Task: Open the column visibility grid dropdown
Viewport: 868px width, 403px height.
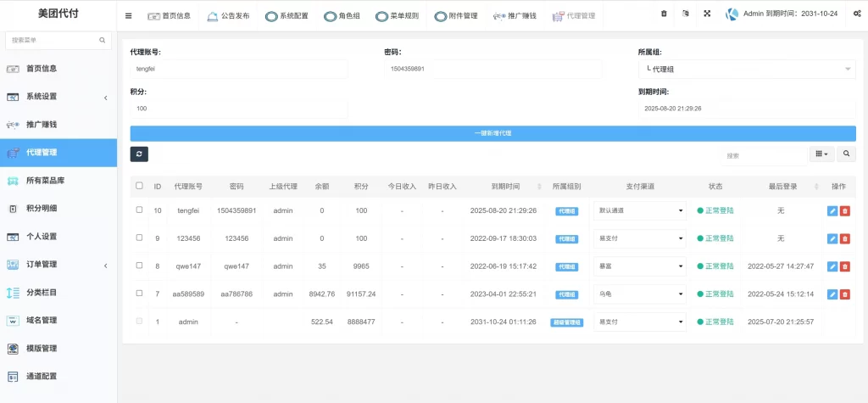Action: pyautogui.click(x=821, y=154)
